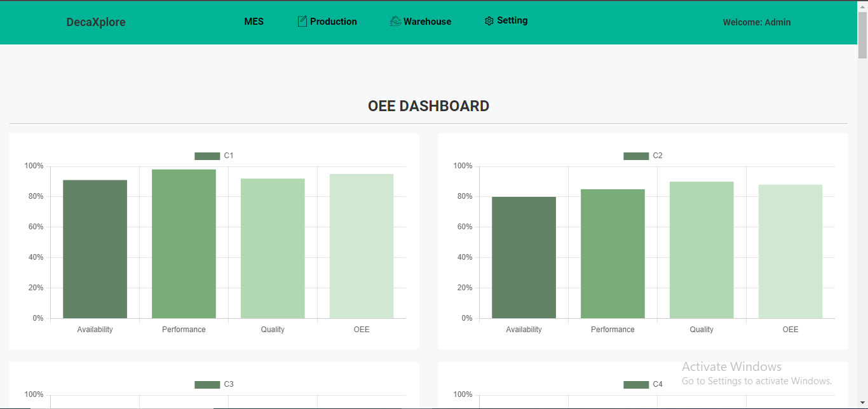
Task: Click the OEE bar in the C2 chart
Action: (790, 251)
